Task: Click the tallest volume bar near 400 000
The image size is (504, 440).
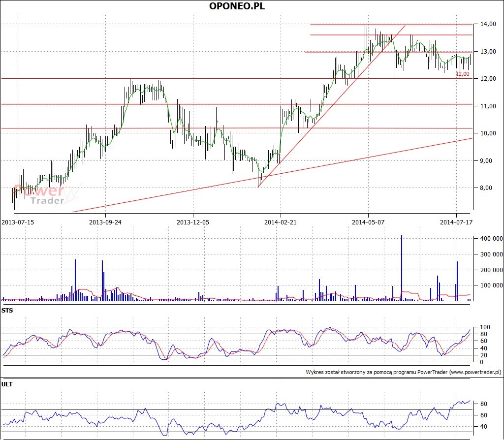Action: click(402, 268)
